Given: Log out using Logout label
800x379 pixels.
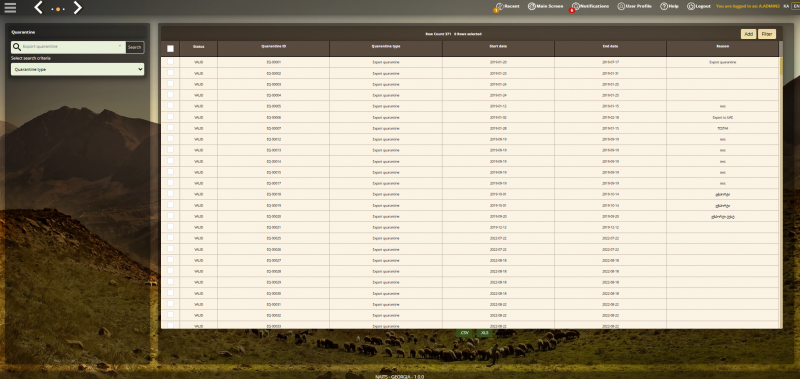Looking at the screenshot, I should pos(703,6).
